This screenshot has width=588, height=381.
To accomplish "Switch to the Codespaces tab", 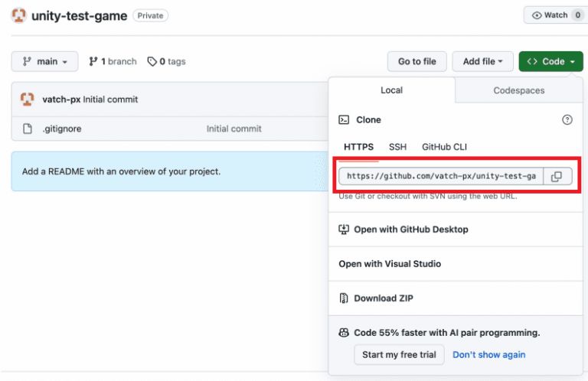I will pyautogui.click(x=519, y=90).
